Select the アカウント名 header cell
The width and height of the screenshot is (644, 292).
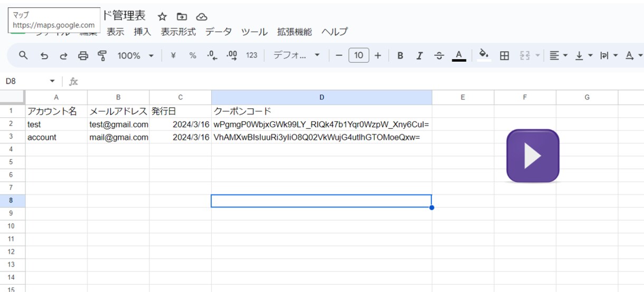pos(56,111)
